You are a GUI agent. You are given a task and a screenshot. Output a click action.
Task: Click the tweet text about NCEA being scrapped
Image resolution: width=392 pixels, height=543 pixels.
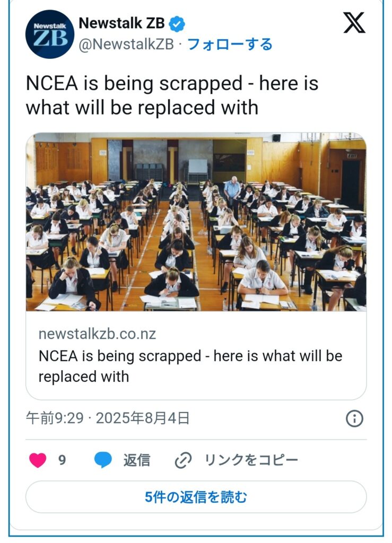pos(172,95)
